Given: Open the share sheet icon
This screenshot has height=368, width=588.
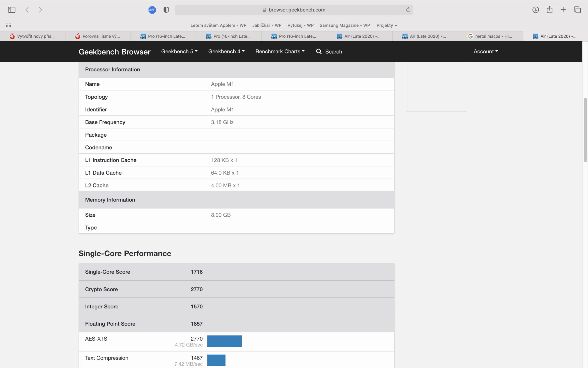Looking at the screenshot, I should coord(550,9).
